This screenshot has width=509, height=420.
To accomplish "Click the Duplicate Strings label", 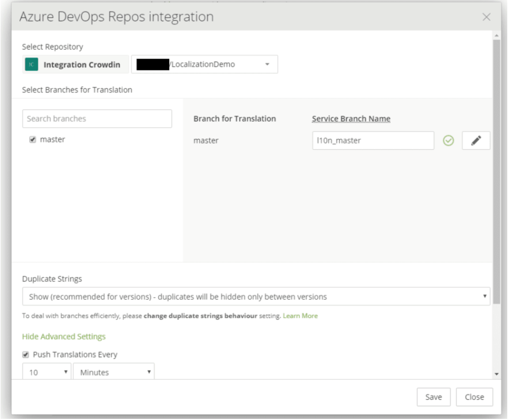I will tap(52, 279).
